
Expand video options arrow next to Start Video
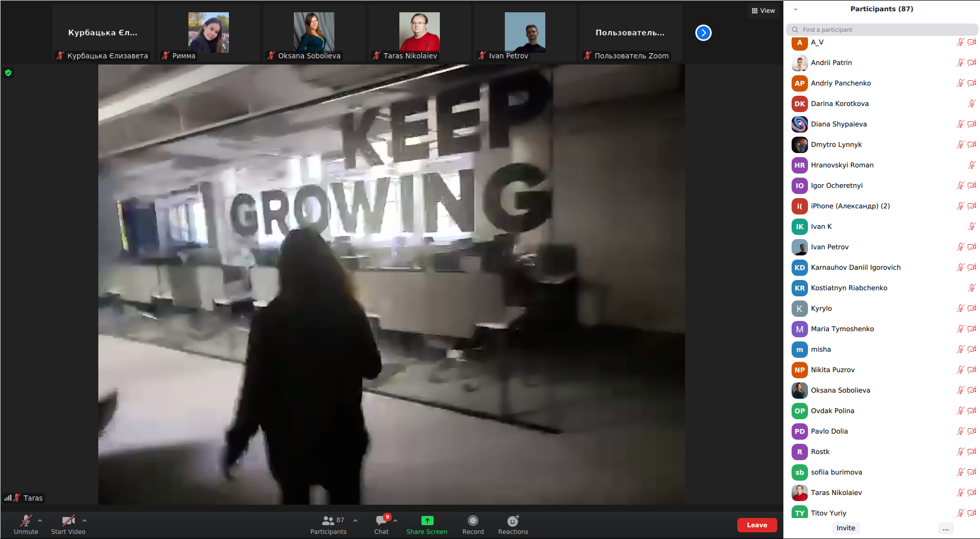pyautogui.click(x=84, y=521)
